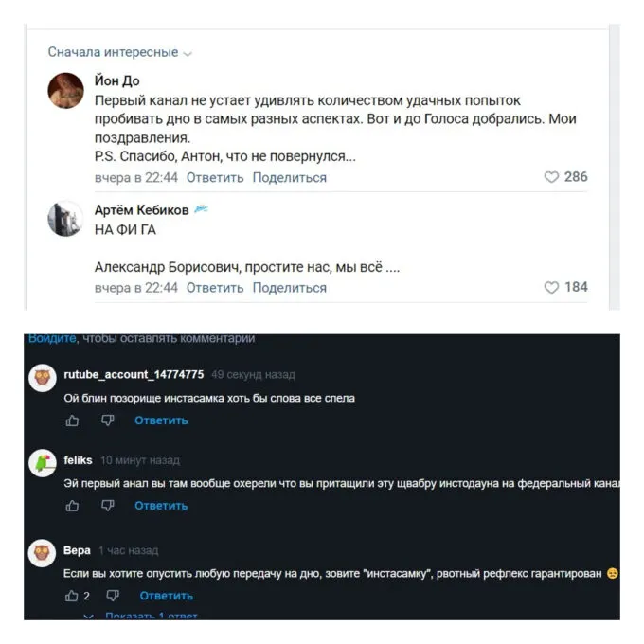This screenshot has width=644, height=644.
Task: Open the 'Сначала интересные' sort dropdown
Action: (119, 52)
